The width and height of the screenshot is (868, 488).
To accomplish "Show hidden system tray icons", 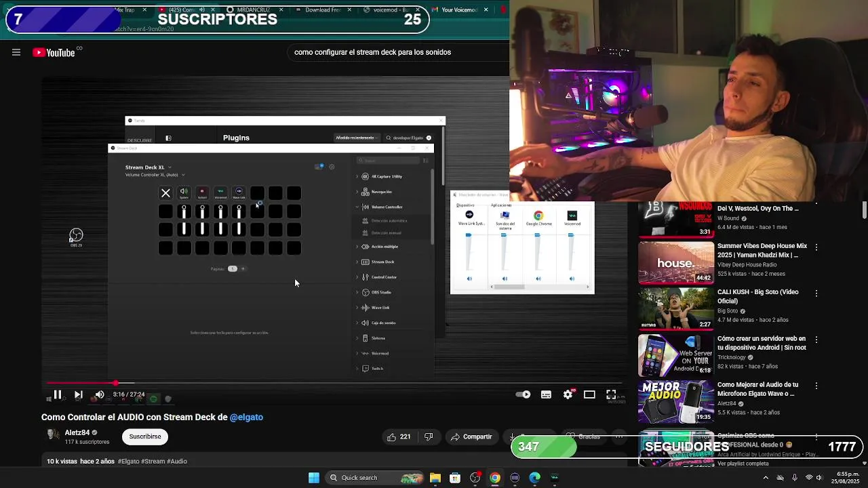I will [x=766, y=478].
